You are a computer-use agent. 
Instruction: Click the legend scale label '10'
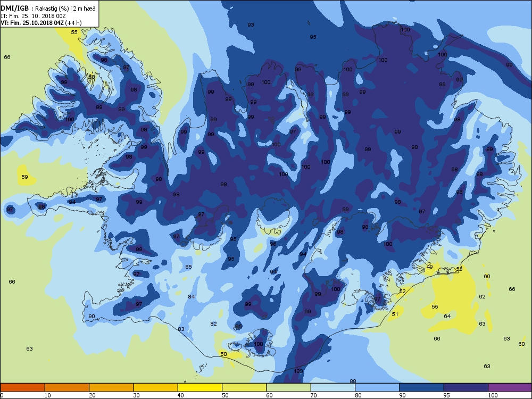coord(48,395)
